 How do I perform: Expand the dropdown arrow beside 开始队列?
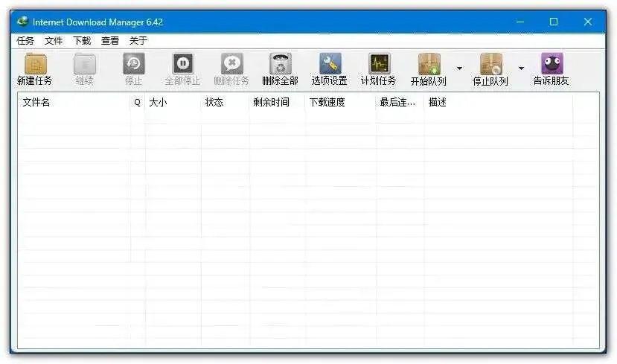459,68
